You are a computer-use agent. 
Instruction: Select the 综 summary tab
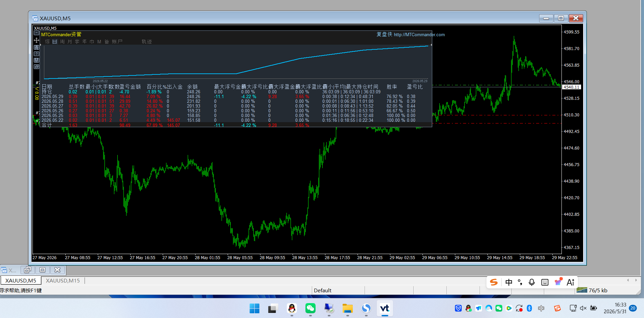(x=47, y=42)
